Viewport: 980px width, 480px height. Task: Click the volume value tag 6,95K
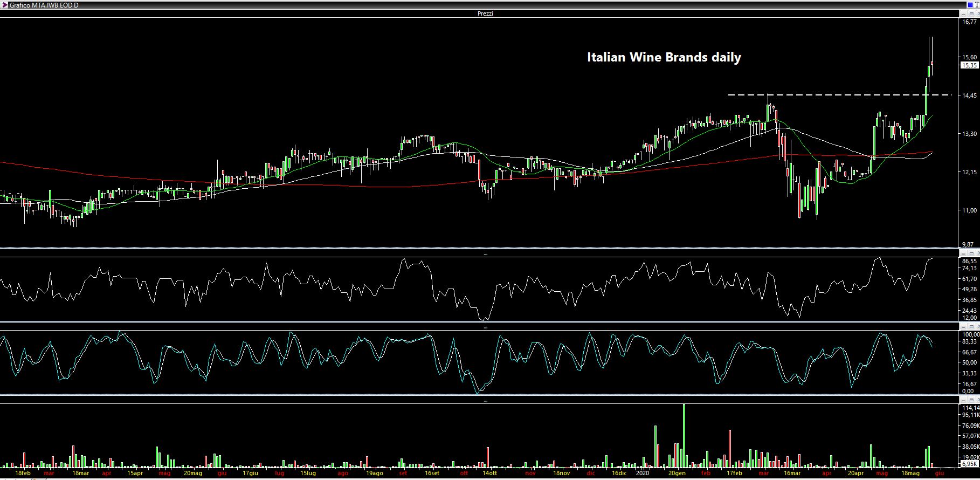(969, 464)
